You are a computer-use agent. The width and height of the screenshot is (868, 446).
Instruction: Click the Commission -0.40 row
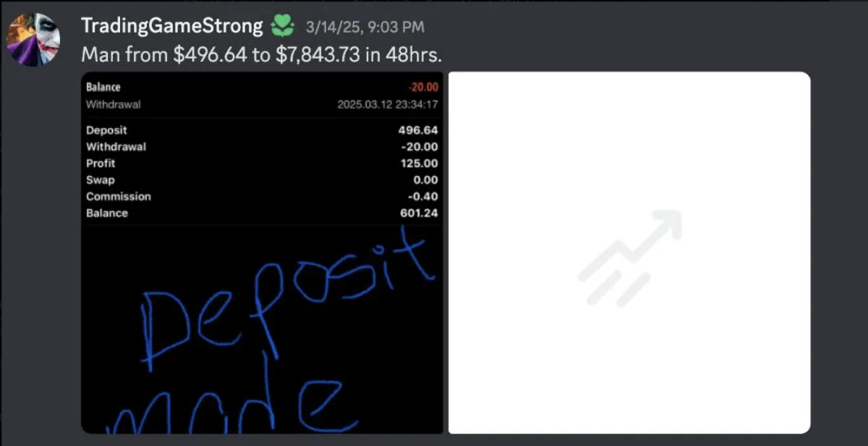[262, 197]
